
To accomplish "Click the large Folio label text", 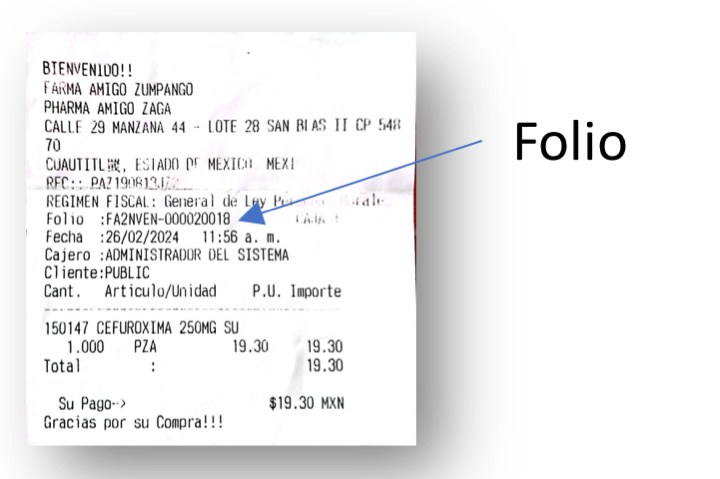I will pyautogui.click(x=570, y=141).
